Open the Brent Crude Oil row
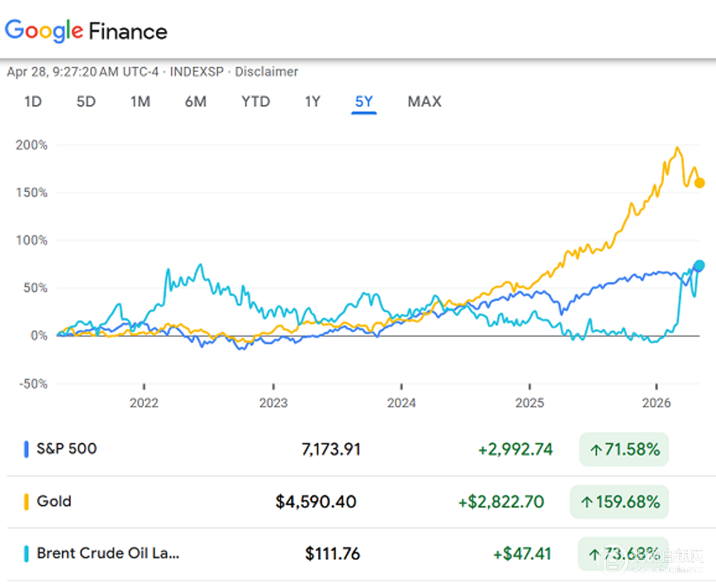716x588 pixels. tap(108, 553)
